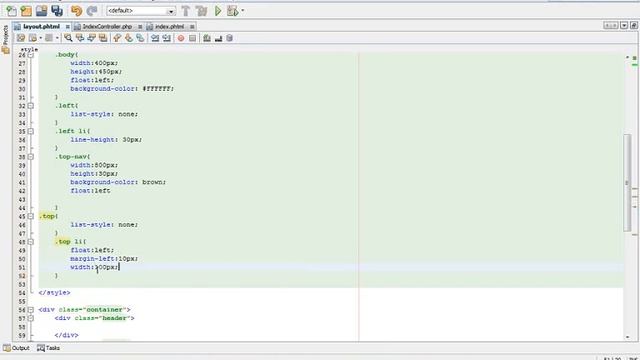This screenshot has width=640, height=360.
Task: Close the layout.phtml tab
Action: (x=68, y=27)
